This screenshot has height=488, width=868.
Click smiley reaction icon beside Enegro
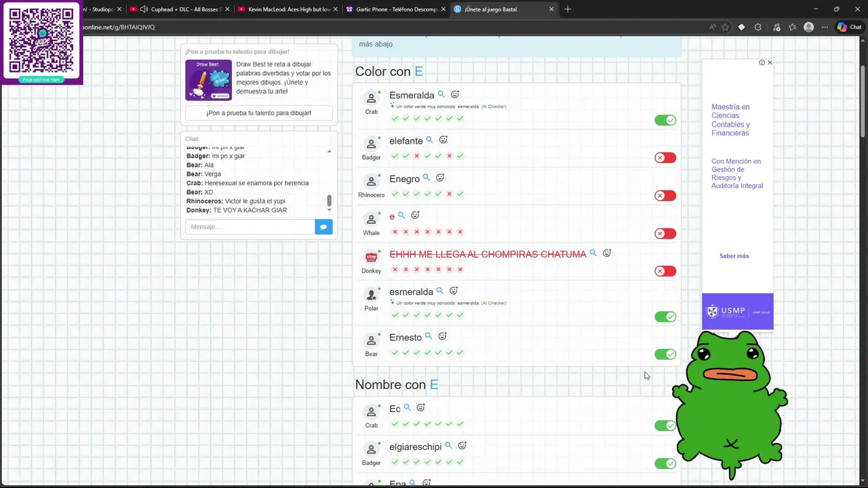click(x=440, y=178)
